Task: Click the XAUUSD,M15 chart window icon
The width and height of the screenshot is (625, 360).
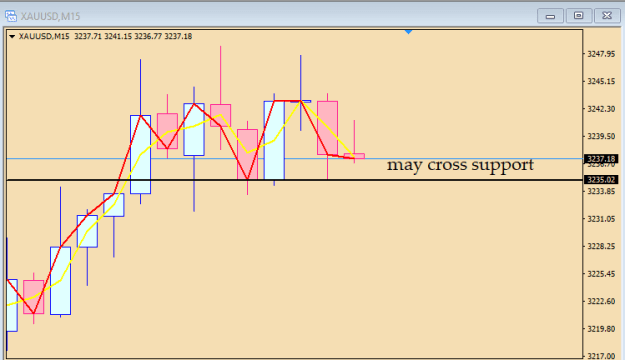Action: [11, 16]
